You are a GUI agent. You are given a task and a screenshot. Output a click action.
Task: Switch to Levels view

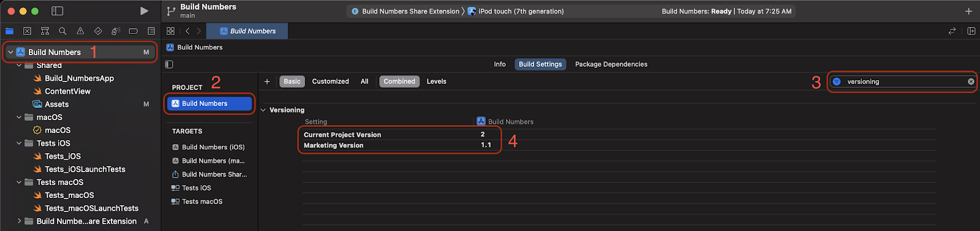point(436,81)
